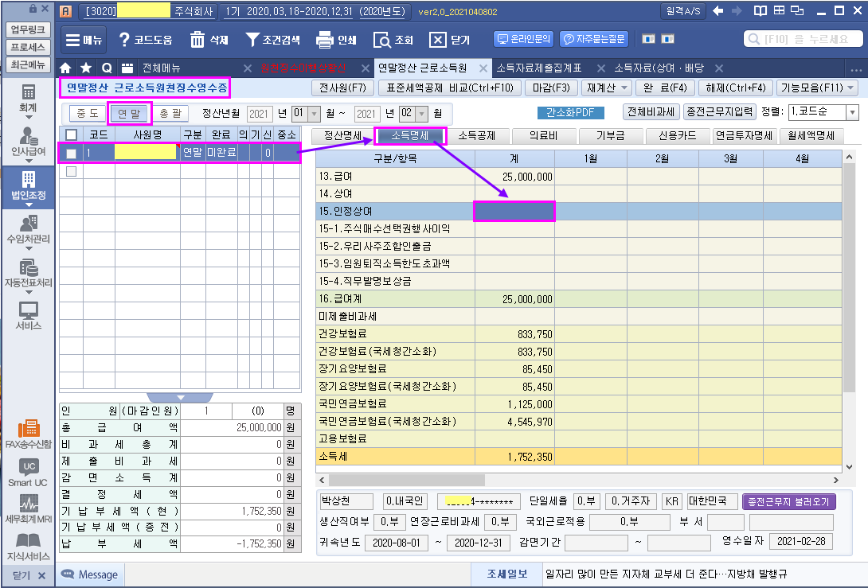Viewport: 868px width, 588px height.
Task: Open the 회계 module in sidebar
Action: click(x=28, y=98)
